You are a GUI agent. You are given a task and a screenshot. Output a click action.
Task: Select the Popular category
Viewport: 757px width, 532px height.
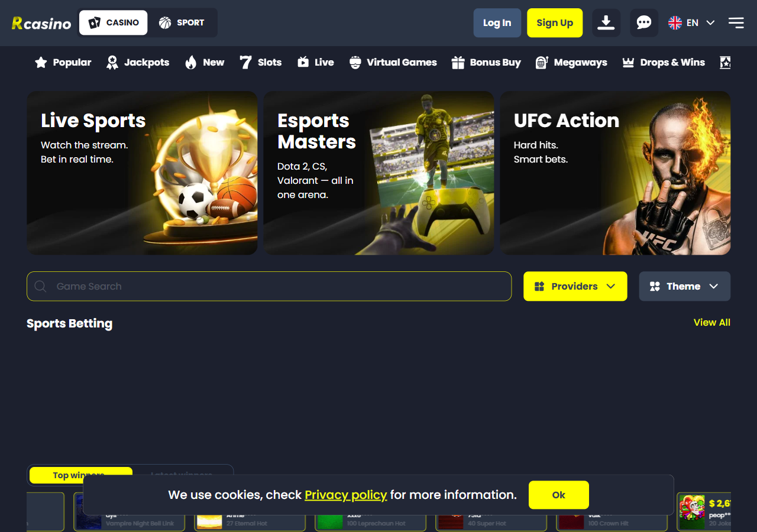(x=63, y=62)
